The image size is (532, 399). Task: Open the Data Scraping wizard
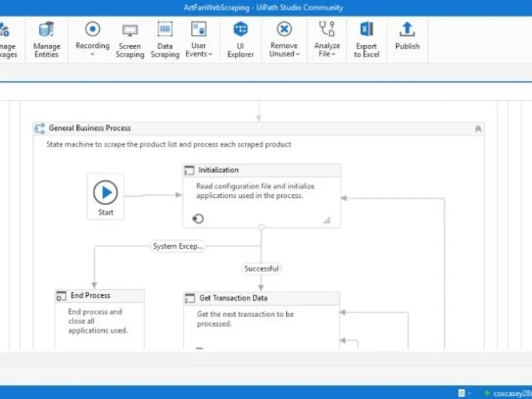pos(165,40)
